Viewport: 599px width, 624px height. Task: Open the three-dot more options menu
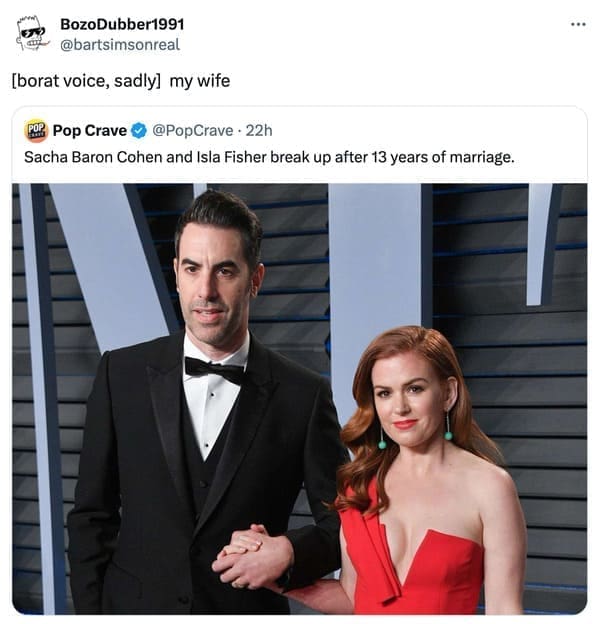[x=578, y=25]
